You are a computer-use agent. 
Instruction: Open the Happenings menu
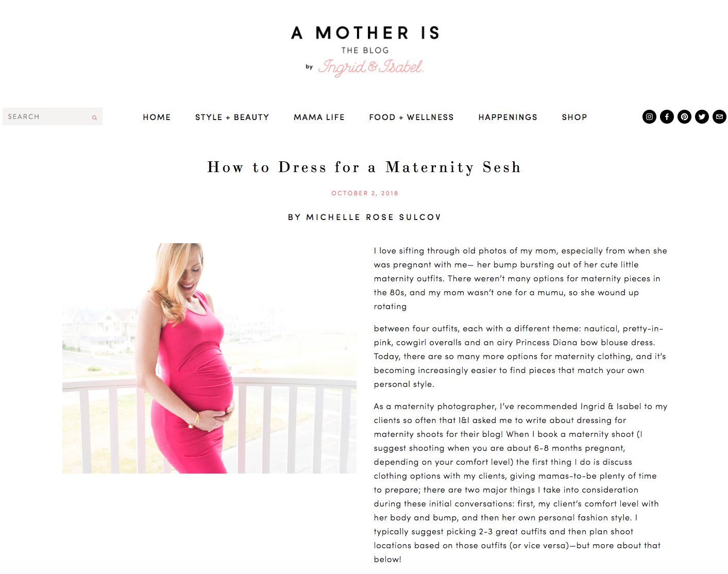[x=507, y=117]
